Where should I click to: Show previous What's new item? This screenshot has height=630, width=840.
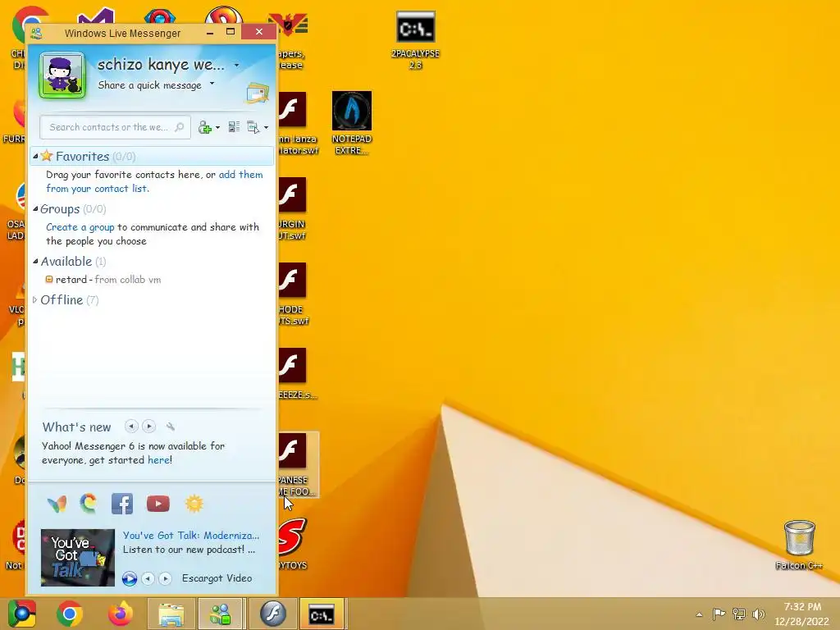pos(131,427)
